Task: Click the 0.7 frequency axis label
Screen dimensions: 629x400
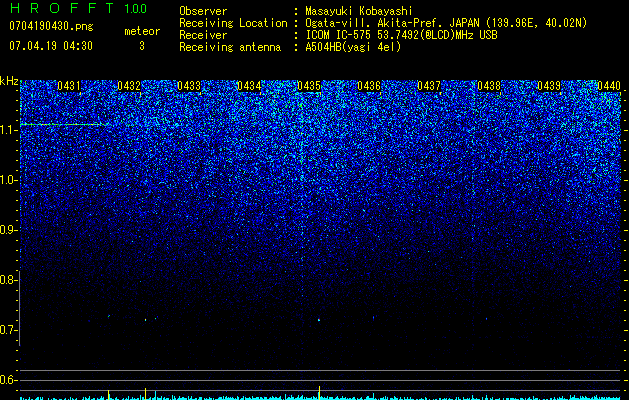Action: 9,330
